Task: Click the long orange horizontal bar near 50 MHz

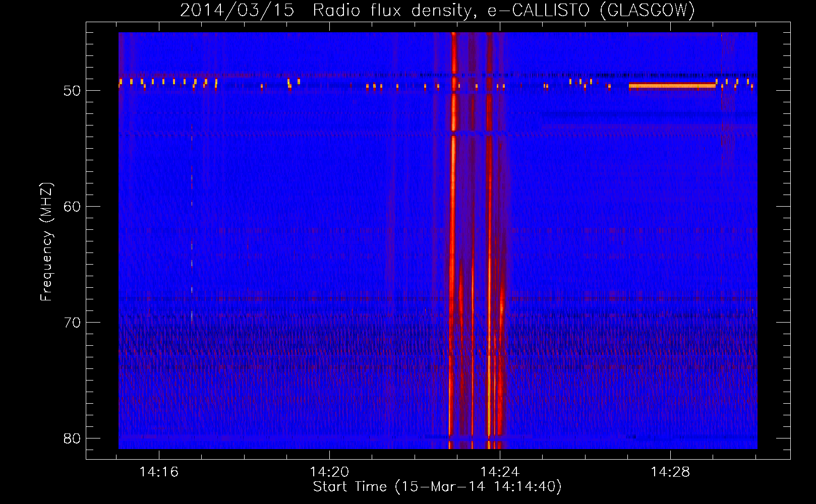Action: [672, 86]
